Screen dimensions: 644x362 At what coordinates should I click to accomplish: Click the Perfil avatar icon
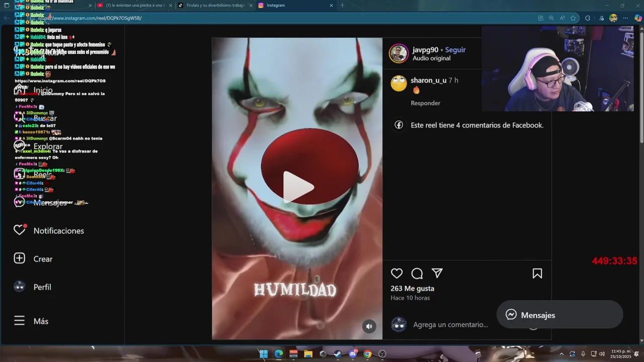click(19, 287)
